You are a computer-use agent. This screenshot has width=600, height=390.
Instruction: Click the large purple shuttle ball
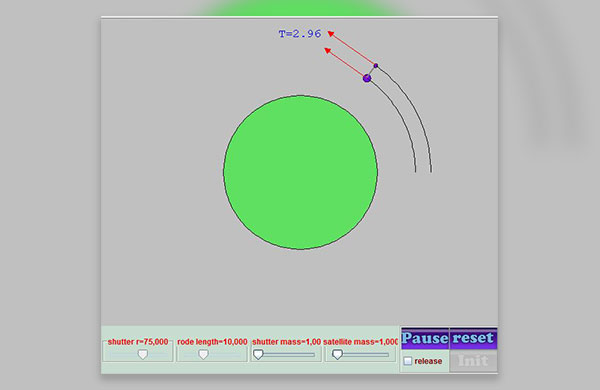pos(367,78)
